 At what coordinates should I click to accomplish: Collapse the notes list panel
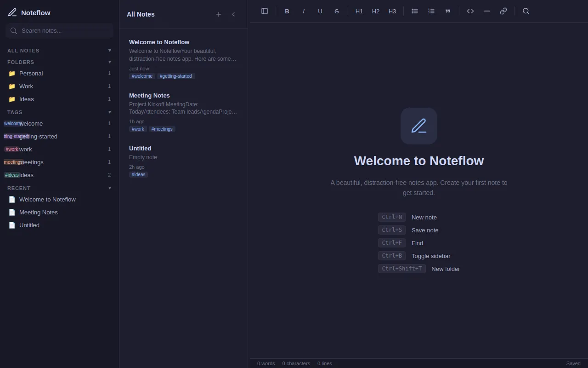pyautogui.click(x=233, y=14)
